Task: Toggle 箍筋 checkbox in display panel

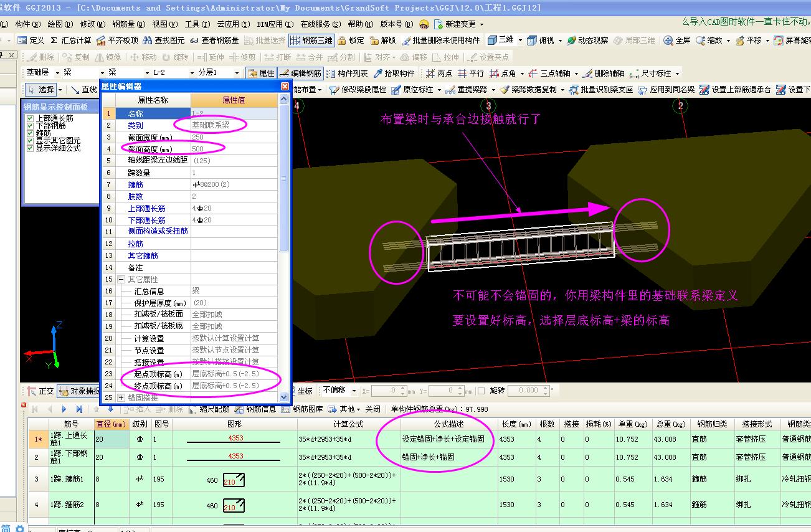Action: (30, 133)
